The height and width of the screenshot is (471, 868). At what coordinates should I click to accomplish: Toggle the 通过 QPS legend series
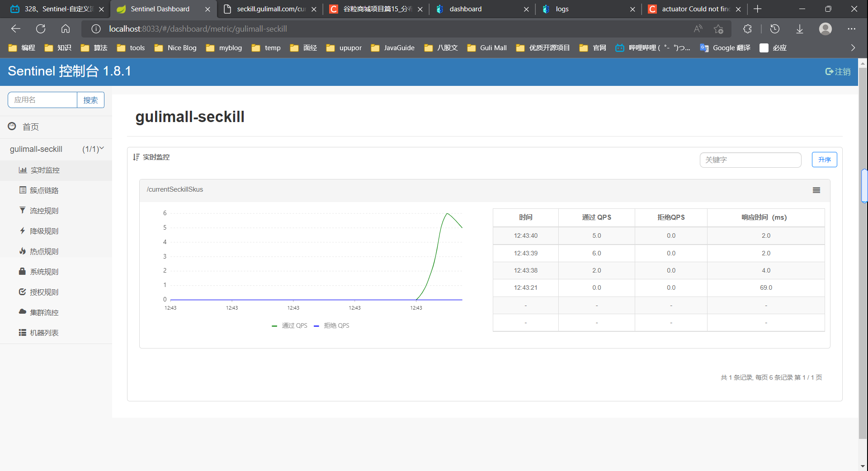click(x=290, y=325)
